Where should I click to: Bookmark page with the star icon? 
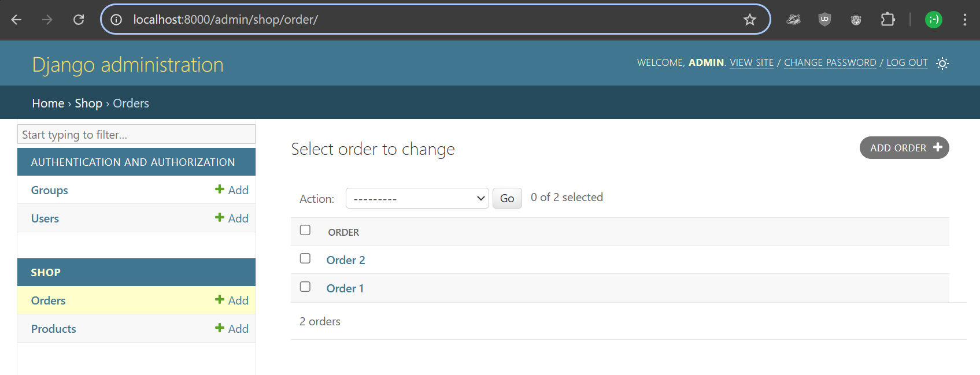tap(749, 20)
